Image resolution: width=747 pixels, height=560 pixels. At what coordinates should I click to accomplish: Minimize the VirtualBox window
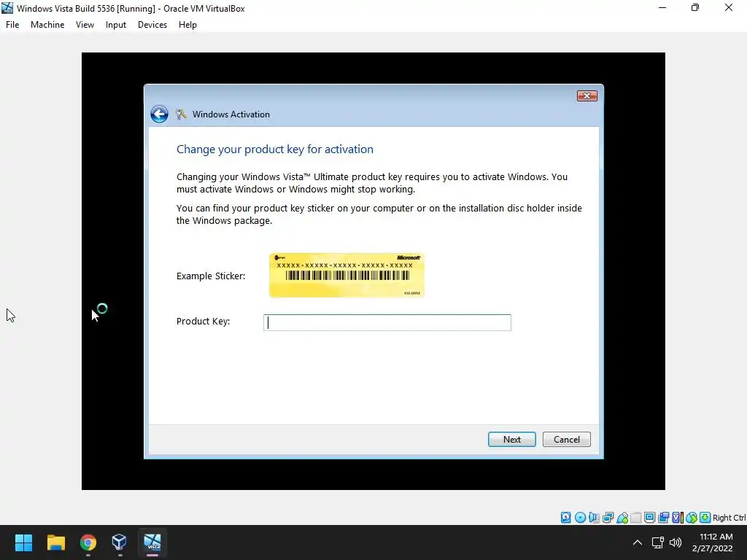[662, 8]
